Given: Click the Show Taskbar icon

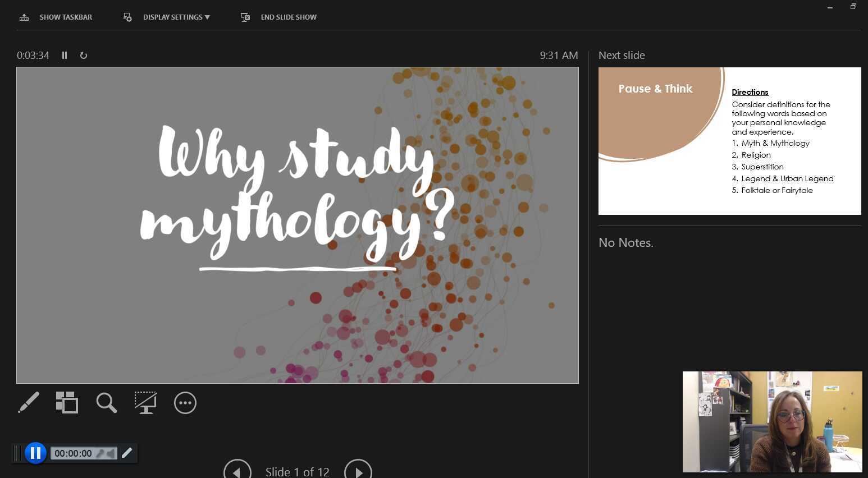Looking at the screenshot, I should tap(24, 17).
